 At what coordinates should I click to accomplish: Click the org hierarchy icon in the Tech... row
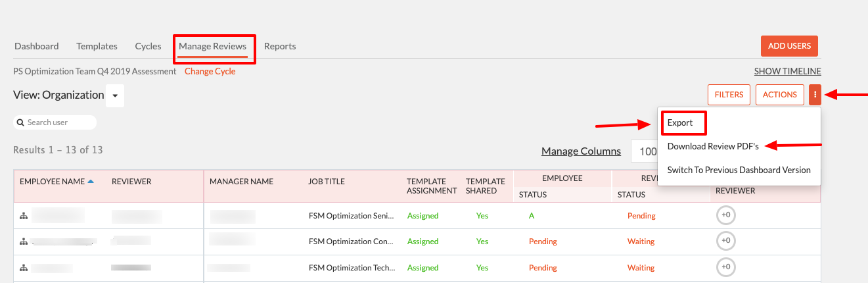pyautogui.click(x=24, y=269)
